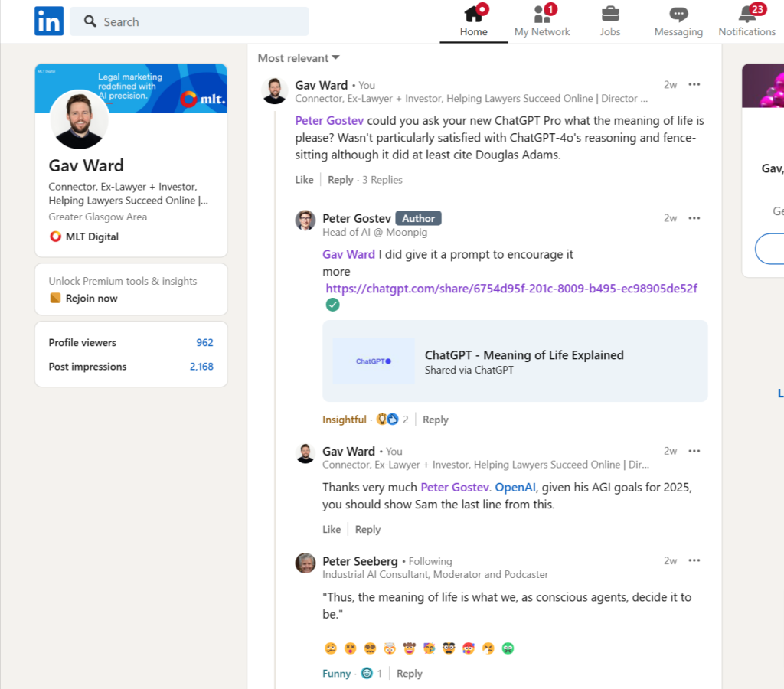Open My Network icon

(543, 14)
